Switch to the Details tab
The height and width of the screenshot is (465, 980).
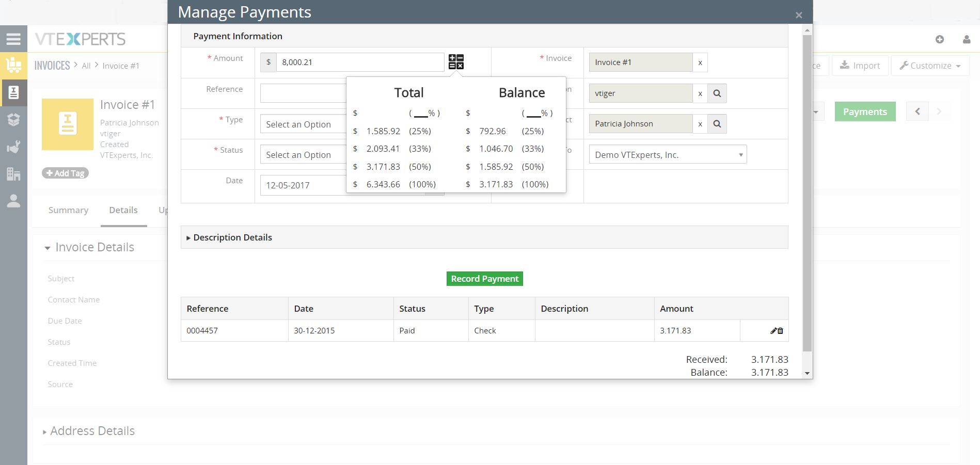[123, 210]
